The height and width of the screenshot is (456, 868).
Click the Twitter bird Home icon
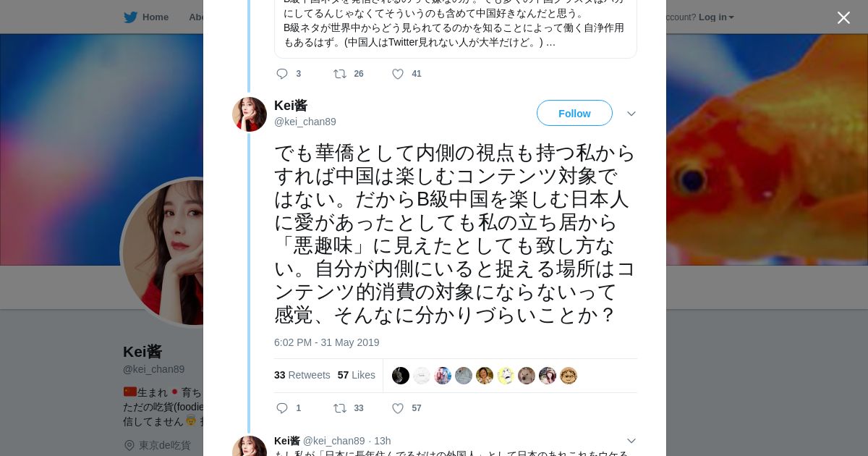tap(131, 17)
